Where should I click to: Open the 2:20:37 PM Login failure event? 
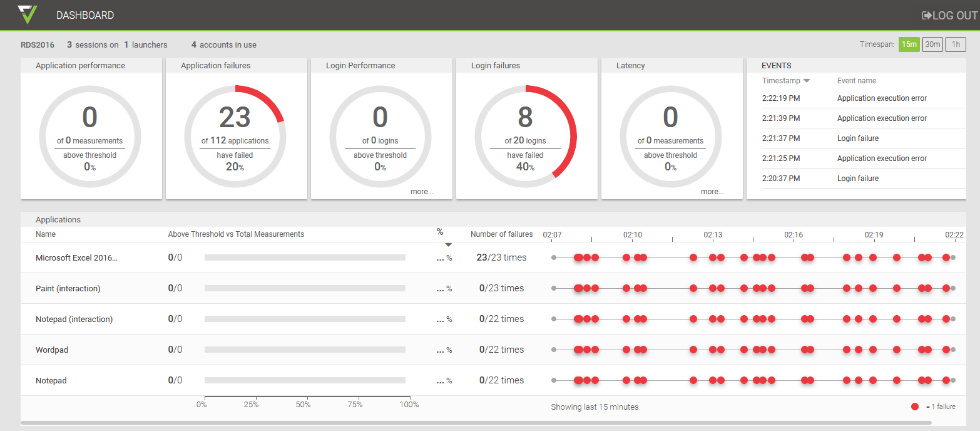coord(864,179)
